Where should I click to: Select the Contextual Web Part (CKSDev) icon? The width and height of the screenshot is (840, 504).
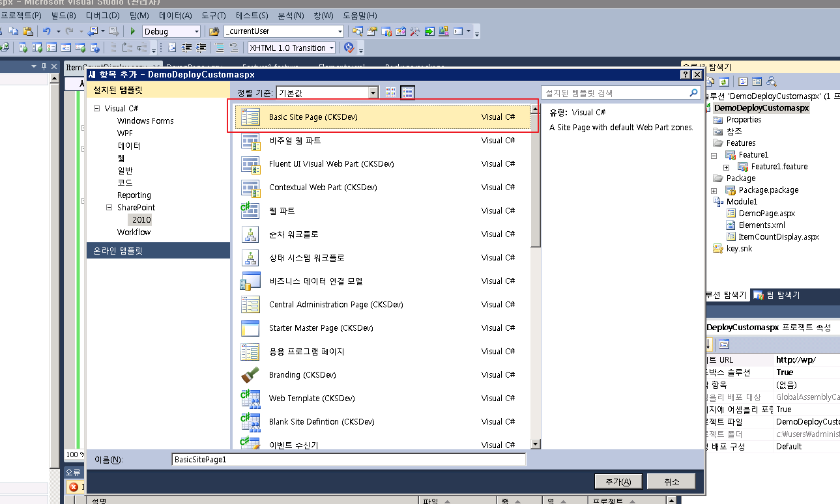250,188
